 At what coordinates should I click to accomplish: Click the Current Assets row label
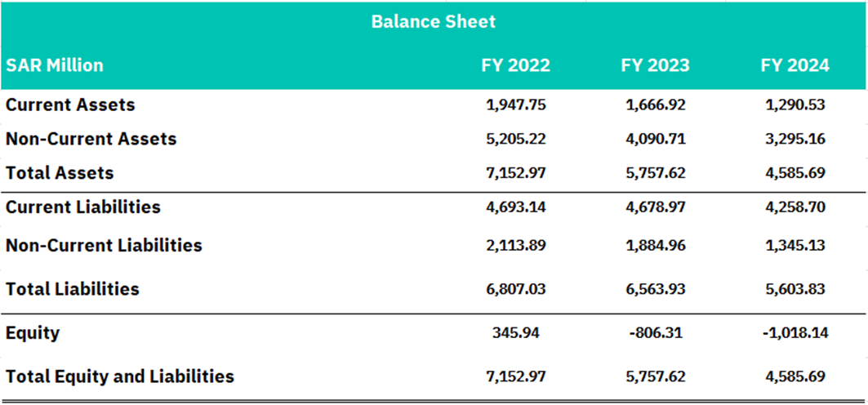coord(70,105)
